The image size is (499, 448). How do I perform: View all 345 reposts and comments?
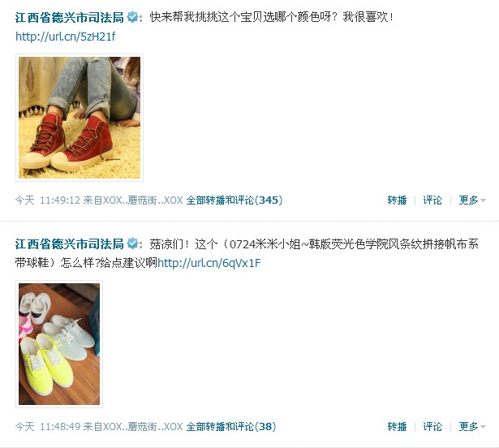(234, 200)
